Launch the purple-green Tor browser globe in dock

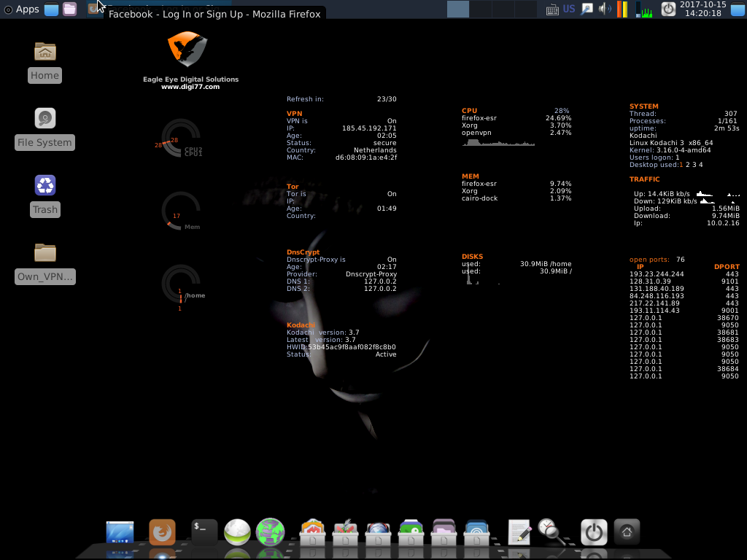click(270, 532)
